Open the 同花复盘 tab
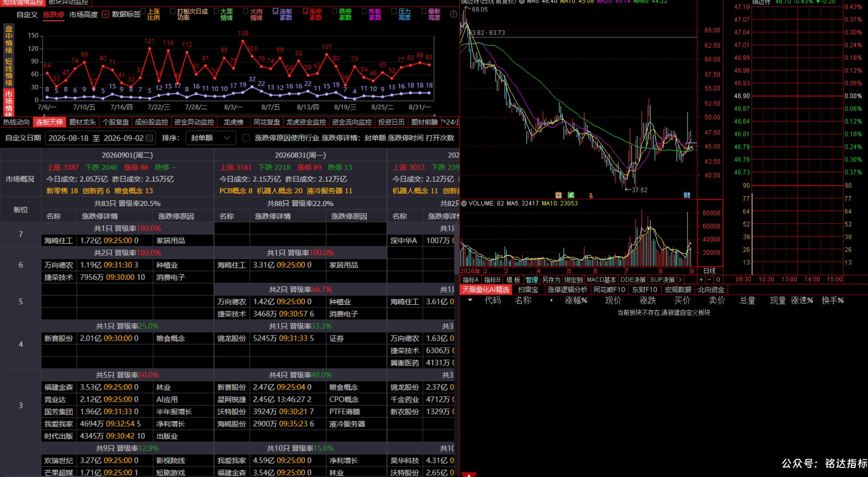Viewport: 868px width, 477px height. tap(267, 122)
